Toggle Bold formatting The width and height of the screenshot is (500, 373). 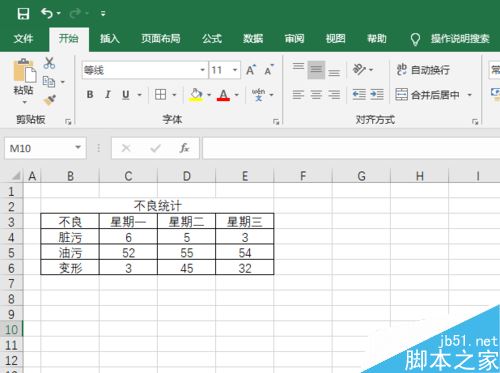[90, 95]
